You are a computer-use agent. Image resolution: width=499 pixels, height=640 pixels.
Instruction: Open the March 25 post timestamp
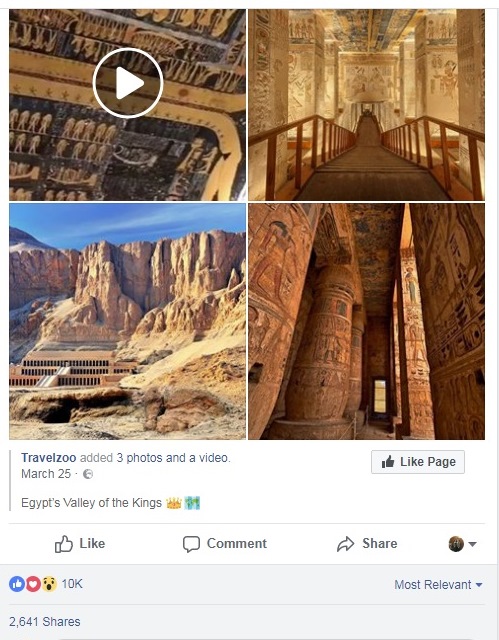pyautogui.click(x=46, y=474)
